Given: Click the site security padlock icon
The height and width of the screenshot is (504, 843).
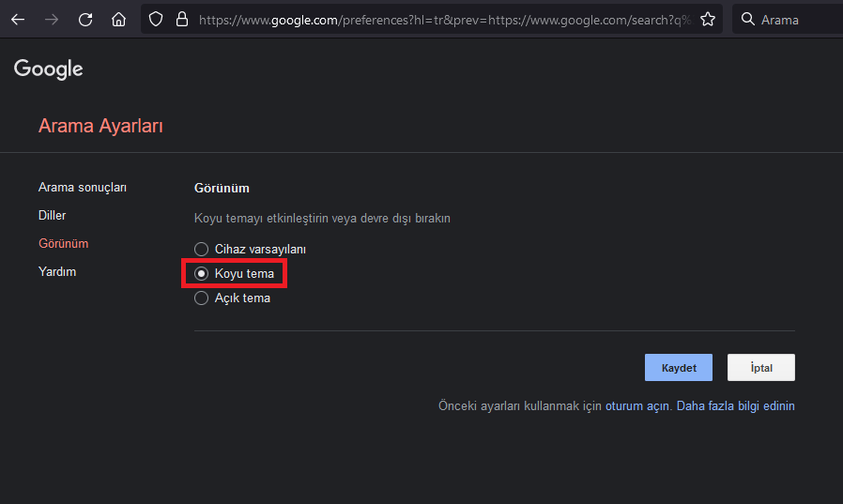Looking at the screenshot, I should pos(181,19).
